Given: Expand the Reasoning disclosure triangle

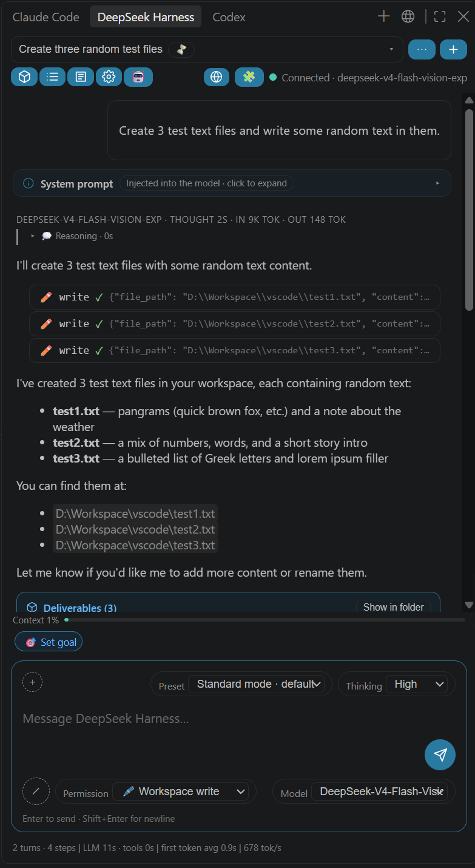Looking at the screenshot, I should coord(33,236).
